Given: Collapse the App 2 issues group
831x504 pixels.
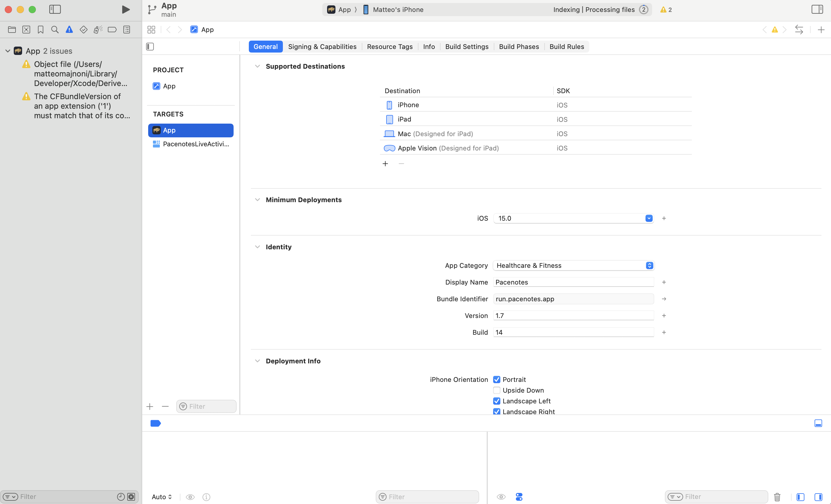Looking at the screenshot, I should (x=8, y=51).
